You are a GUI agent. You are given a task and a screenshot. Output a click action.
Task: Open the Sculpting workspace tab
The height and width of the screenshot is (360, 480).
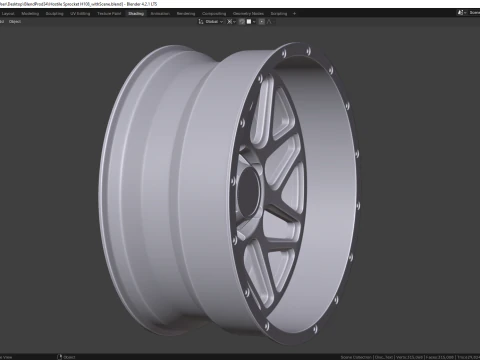[x=54, y=14]
